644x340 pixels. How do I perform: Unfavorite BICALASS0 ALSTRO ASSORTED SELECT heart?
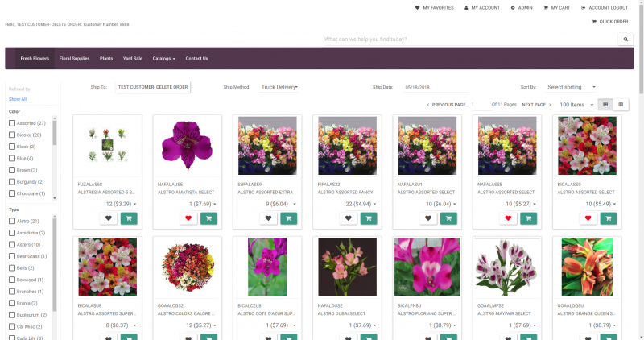[x=588, y=218]
